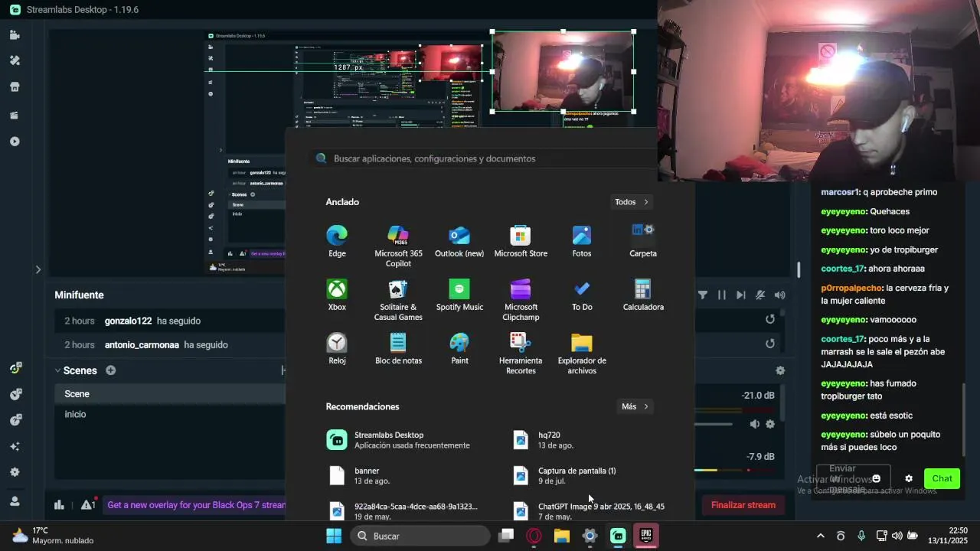Image resolution: width=980 pixels, height=551 pixels.
Task: Launch Microsoft 365 Copilot
Action: pos(398,246)
